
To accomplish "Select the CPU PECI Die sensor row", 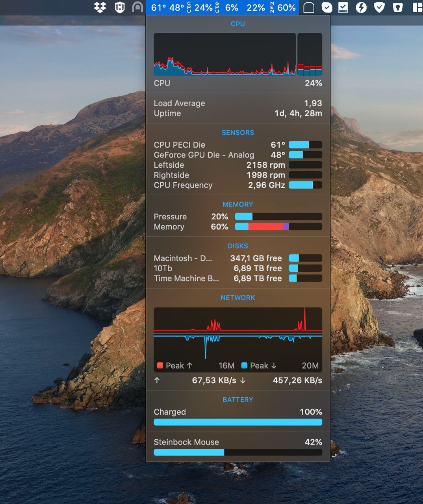I will (238, 145).
